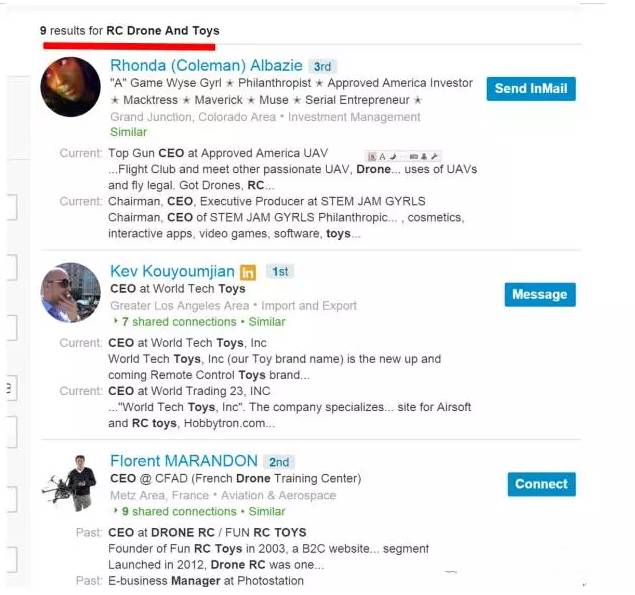Expand the 9 shared connections arrow
Viewport: 635px width, 595px height.
[x=116, y=511]
